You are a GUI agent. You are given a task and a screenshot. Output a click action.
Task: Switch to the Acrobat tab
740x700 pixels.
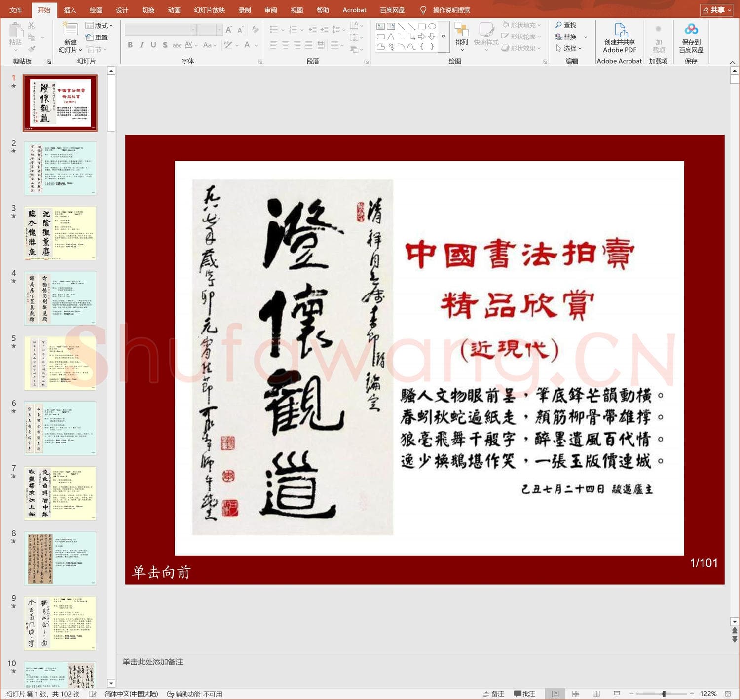point(354,10)
